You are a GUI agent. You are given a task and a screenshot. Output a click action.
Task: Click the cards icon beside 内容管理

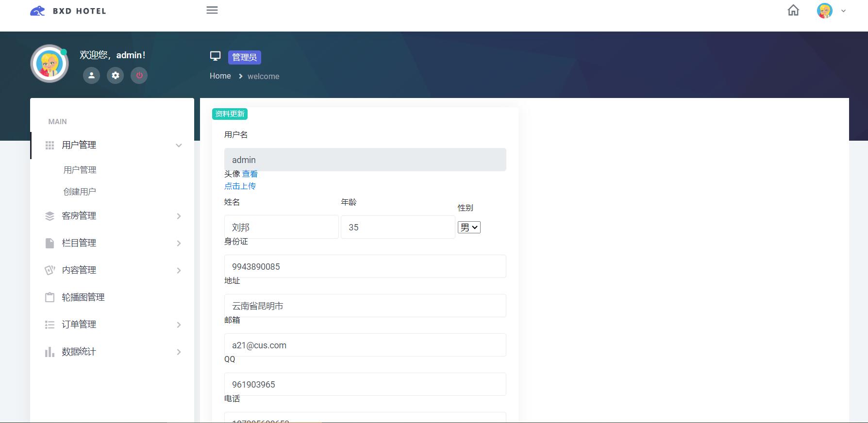click(50, 270)
